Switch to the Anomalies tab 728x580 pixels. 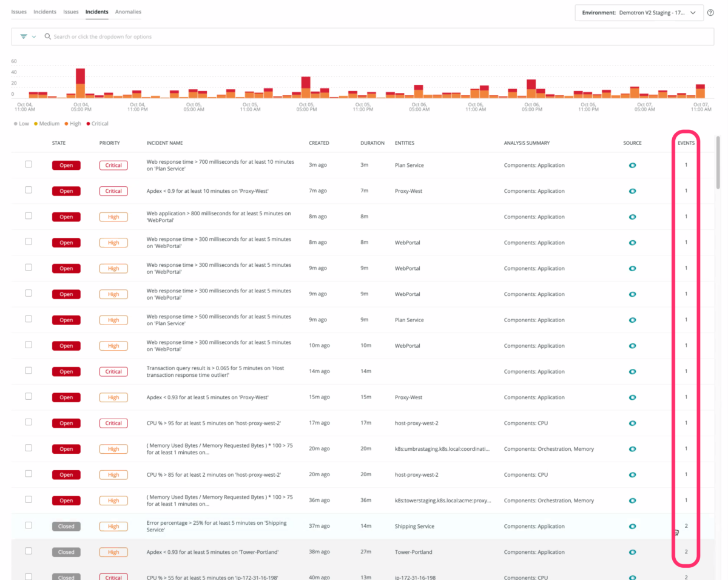(x=128, y=12)
